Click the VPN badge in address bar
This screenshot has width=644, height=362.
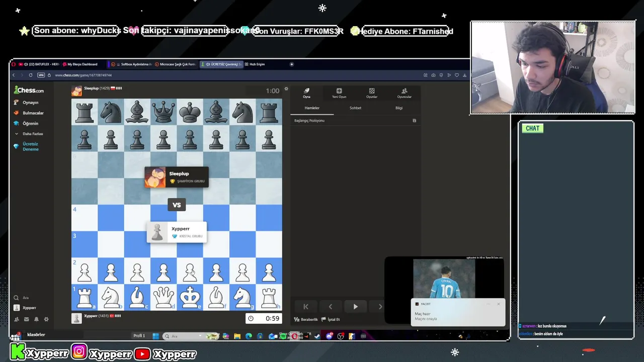point(41,75)
